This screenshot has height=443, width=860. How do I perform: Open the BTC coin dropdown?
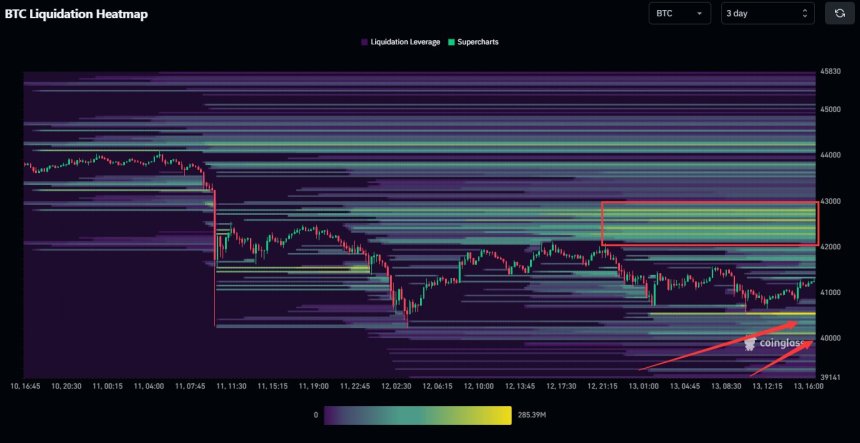pyautogui.click(x=679, y=13)
